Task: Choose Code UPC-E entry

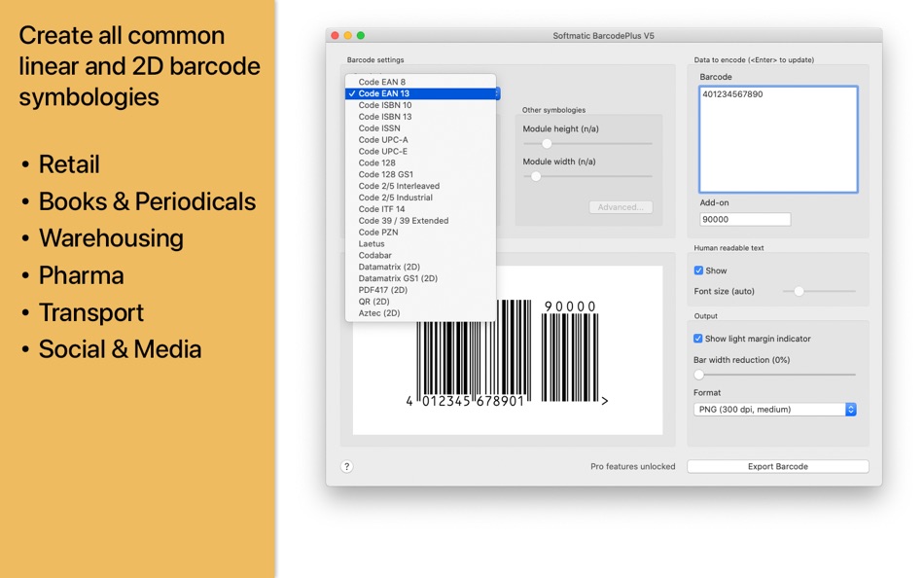Action: click(x=421, y=152)
